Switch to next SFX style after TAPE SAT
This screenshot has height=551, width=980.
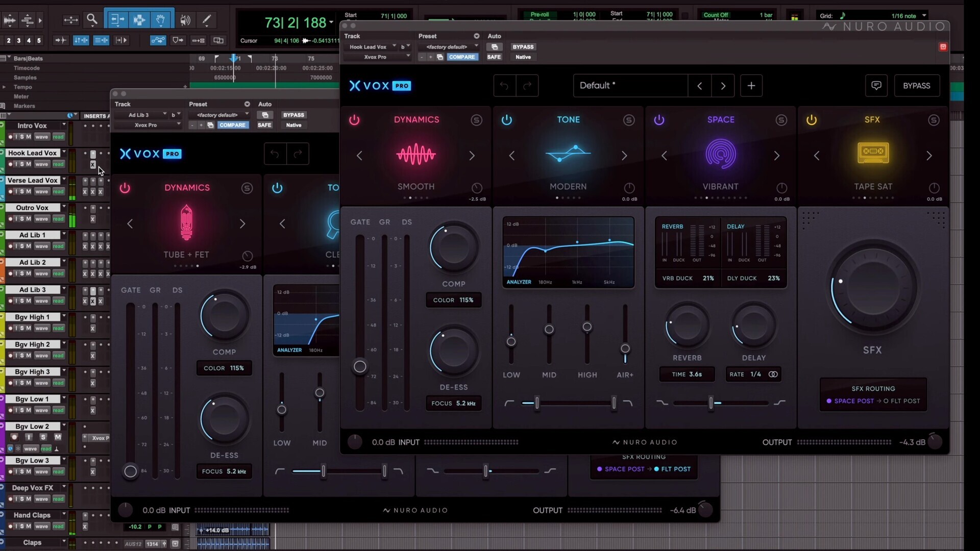929,156
